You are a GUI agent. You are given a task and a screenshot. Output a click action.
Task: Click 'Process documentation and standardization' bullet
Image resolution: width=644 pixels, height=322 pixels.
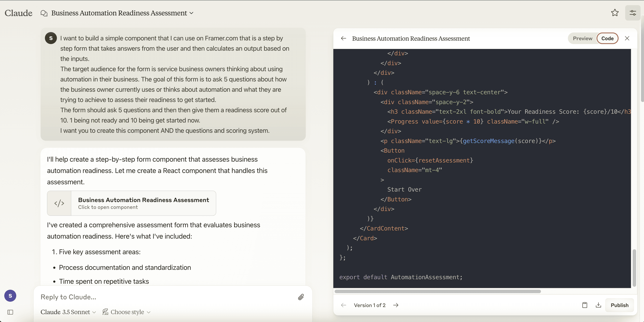pyautogui.click(x=125, y=267)
